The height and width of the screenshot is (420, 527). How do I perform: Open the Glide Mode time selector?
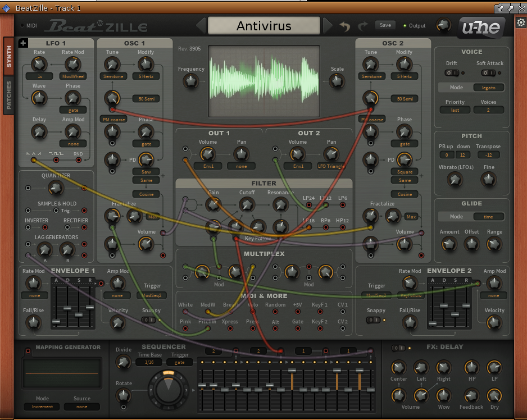(488, 217)
